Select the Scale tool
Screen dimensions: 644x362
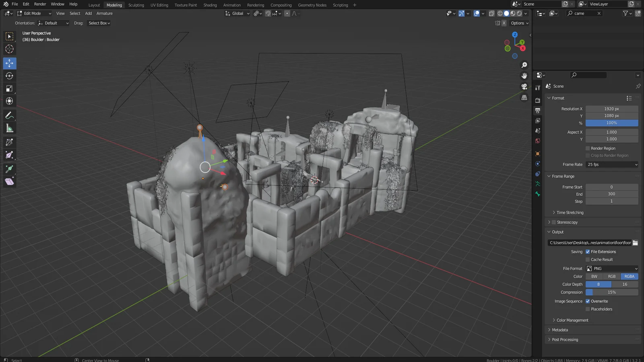[x=10, y=88]
